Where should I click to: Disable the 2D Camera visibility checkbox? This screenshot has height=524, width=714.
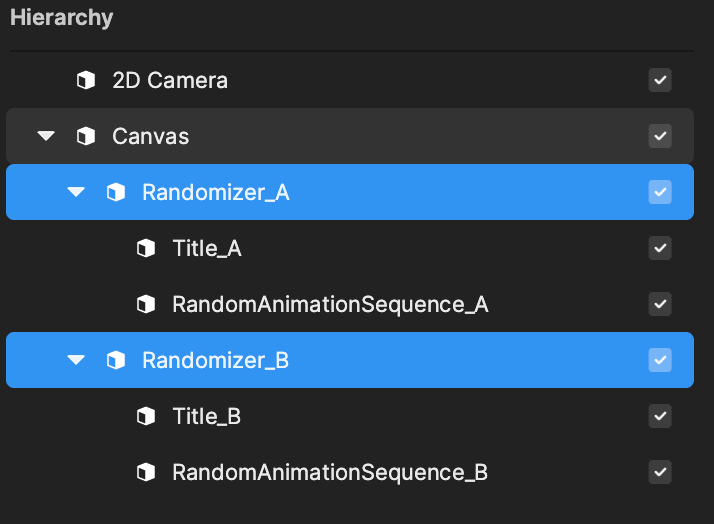click(660, 80)
